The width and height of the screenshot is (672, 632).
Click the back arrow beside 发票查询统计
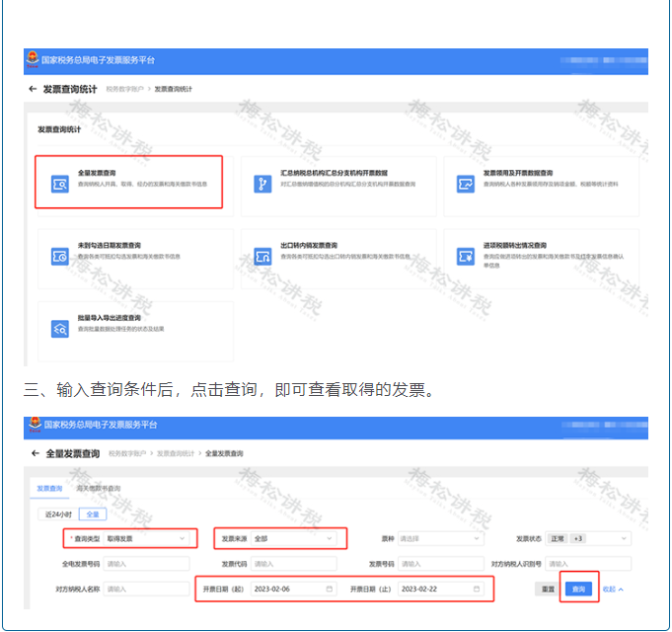coord(33,89)
